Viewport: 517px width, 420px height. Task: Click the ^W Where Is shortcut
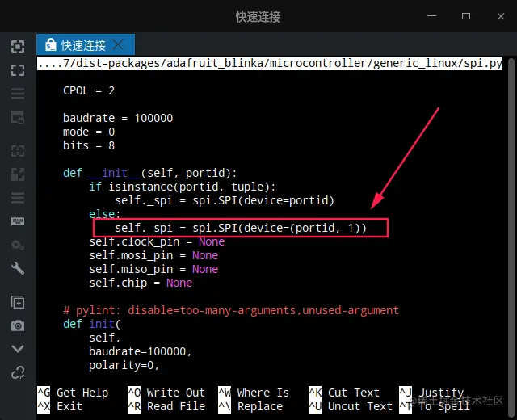[254, 393]
